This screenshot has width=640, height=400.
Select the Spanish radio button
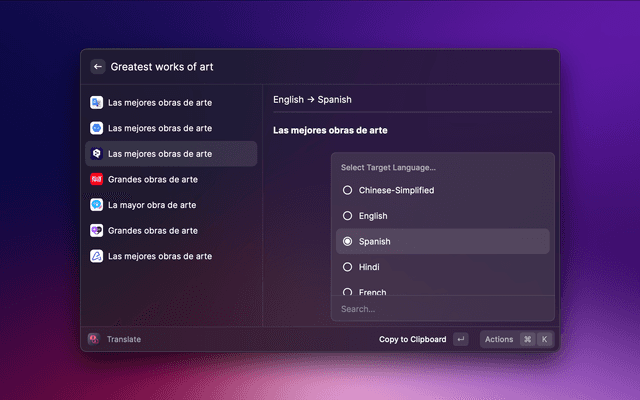pos(348,242)
